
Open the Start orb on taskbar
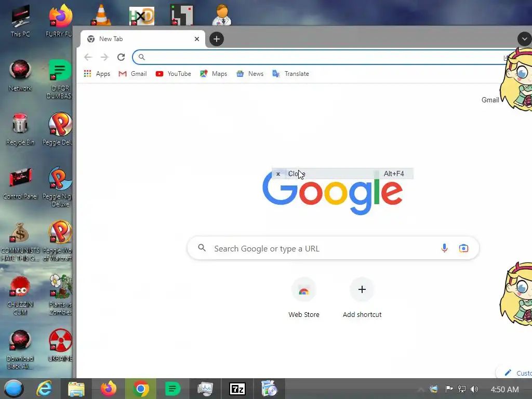(14, 389)
